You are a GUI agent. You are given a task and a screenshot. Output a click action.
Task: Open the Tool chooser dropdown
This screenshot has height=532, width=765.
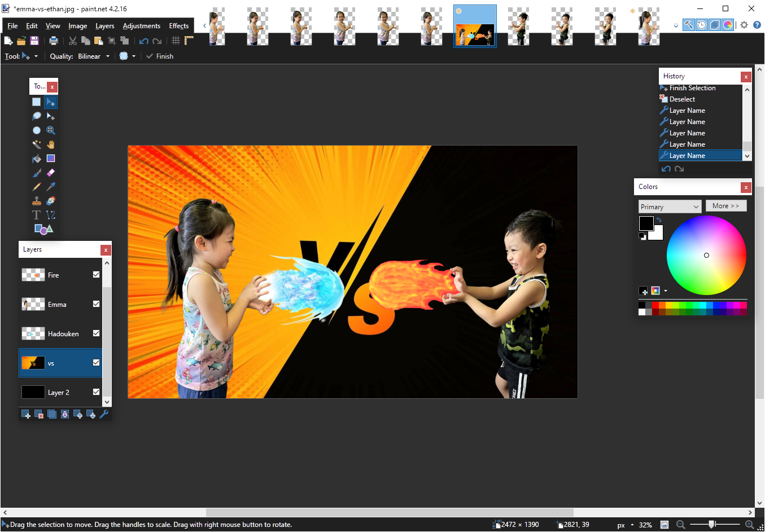point(36,56)
